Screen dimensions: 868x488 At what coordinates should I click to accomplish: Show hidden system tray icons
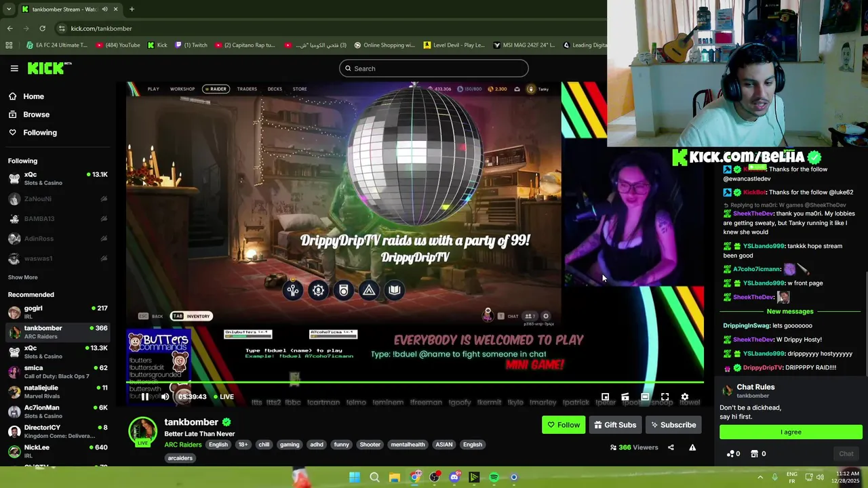[760, 477]
